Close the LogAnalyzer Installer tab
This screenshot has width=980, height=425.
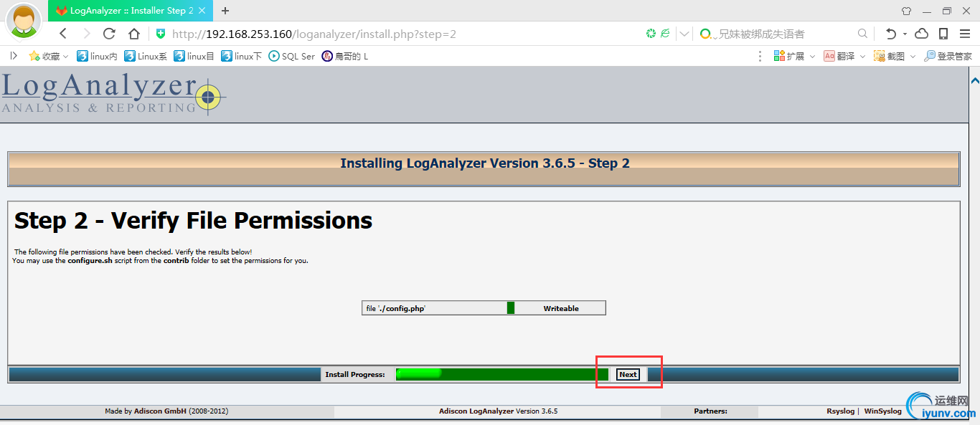(x=202, y=11)
